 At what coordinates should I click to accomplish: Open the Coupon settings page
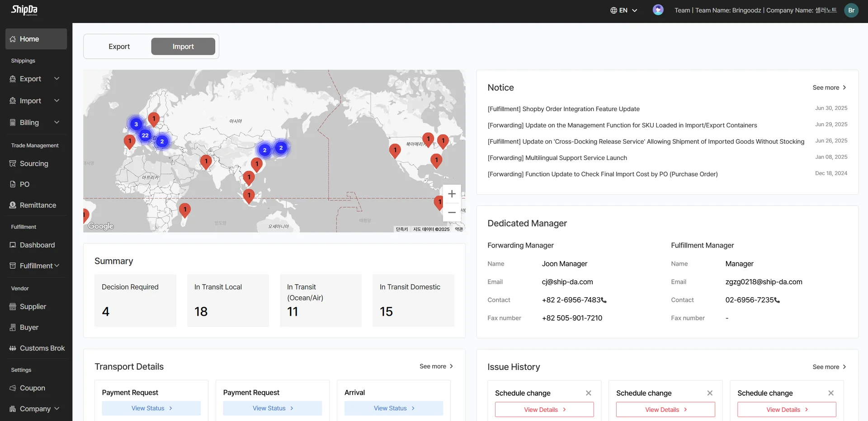pyautogui.click(x=32, y=388)
